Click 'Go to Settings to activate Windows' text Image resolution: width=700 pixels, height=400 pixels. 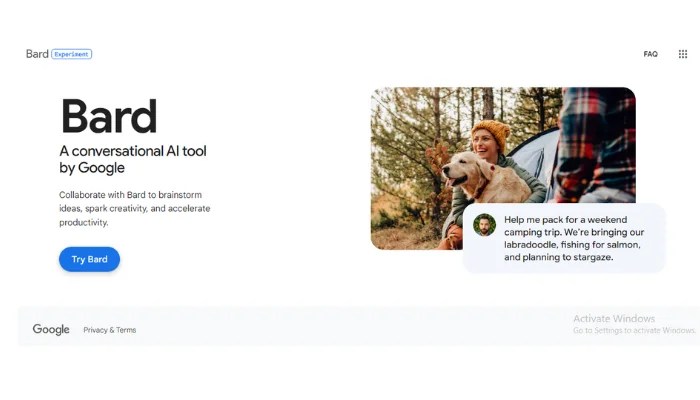pyautogui.click(x=634, y=330)
